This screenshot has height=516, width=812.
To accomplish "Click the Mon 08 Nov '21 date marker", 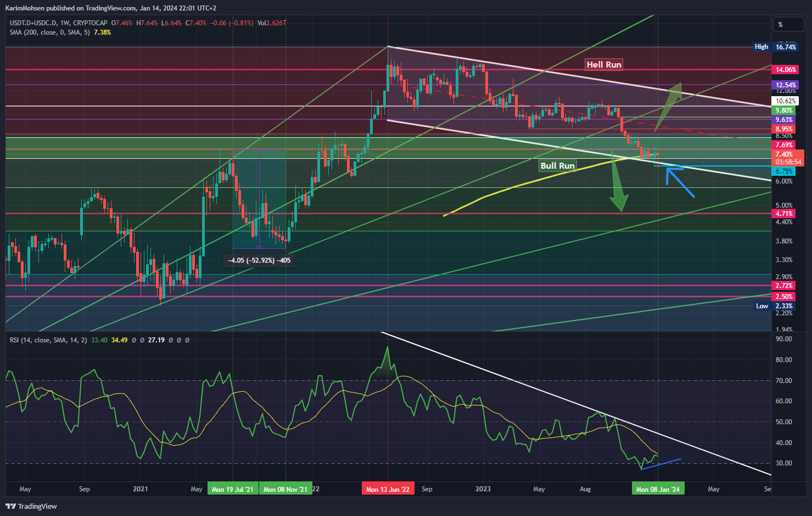I will (285, 489).
